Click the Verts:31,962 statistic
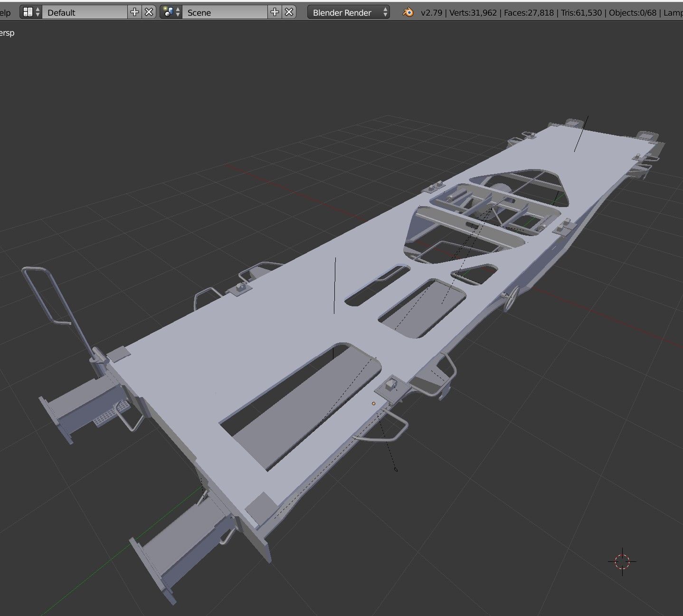 pos(472,13)
